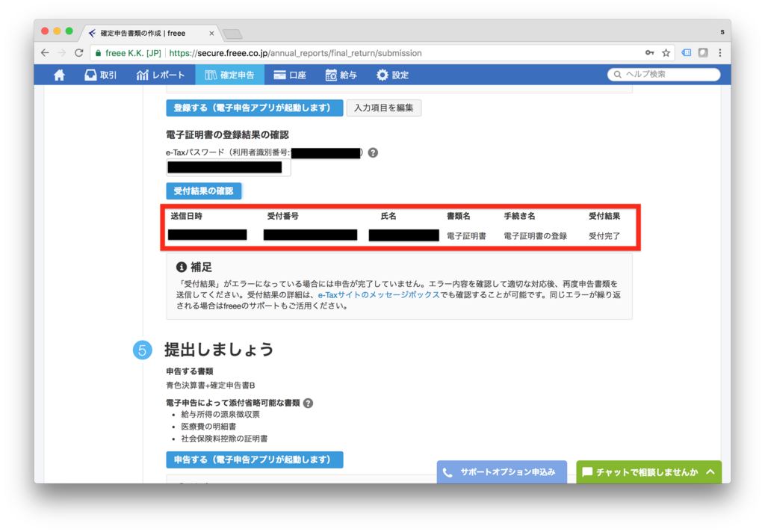This screenshot has height=532, width=765.
Task: Click the 送信日時 column header
Action: click(186, 216)
